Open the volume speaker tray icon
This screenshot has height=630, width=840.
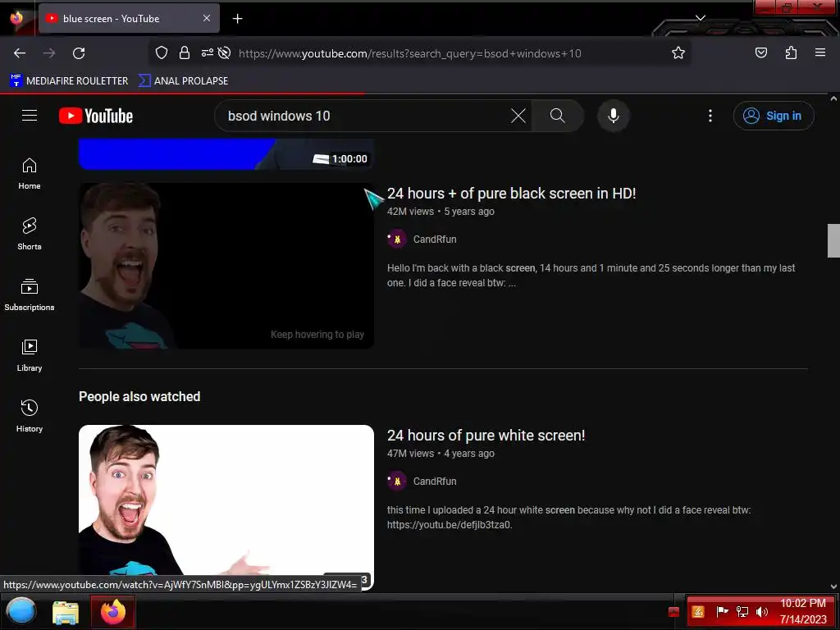tap(761, 612)
